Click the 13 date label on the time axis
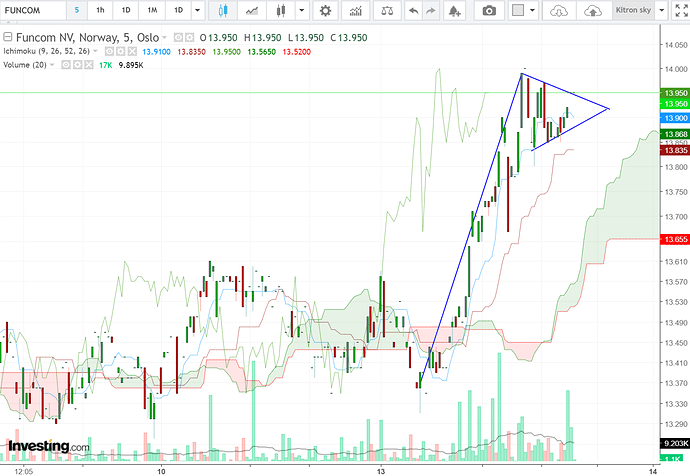 (x=381, y=471)
